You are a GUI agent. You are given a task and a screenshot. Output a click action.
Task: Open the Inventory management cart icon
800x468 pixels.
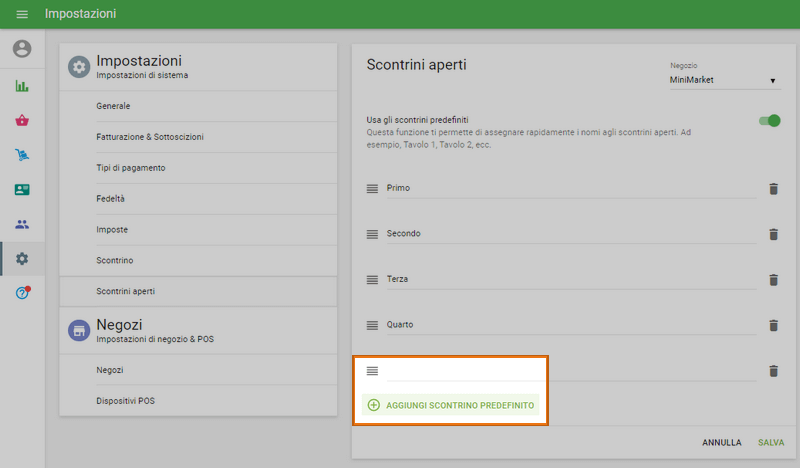tap(22, 155)
